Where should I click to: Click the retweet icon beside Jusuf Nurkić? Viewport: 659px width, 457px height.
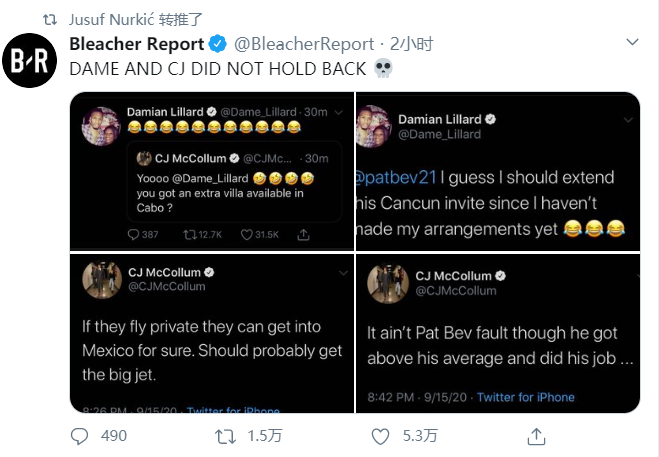[x=50, y=19]
